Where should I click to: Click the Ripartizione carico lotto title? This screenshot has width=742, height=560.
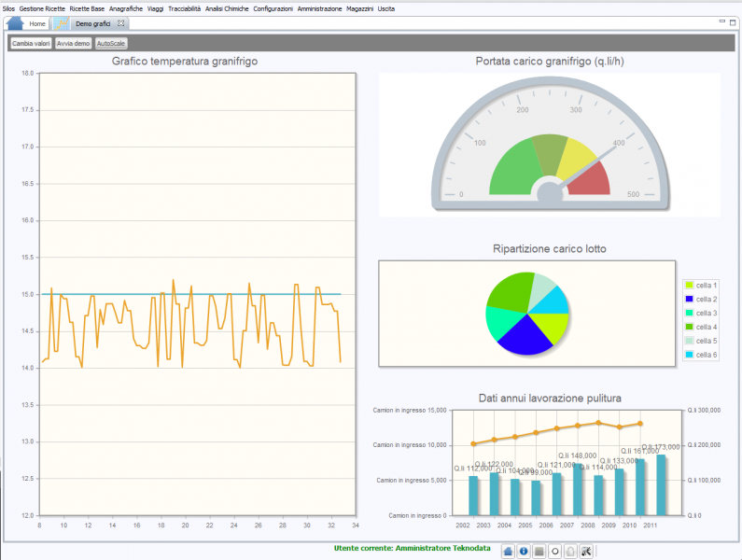(x=550, y=248)
